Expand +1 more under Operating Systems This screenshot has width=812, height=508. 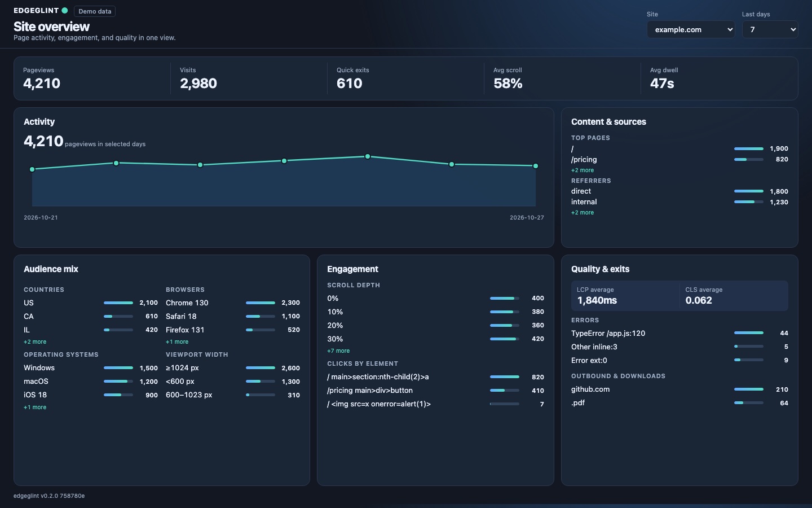[x=35, y=407]
